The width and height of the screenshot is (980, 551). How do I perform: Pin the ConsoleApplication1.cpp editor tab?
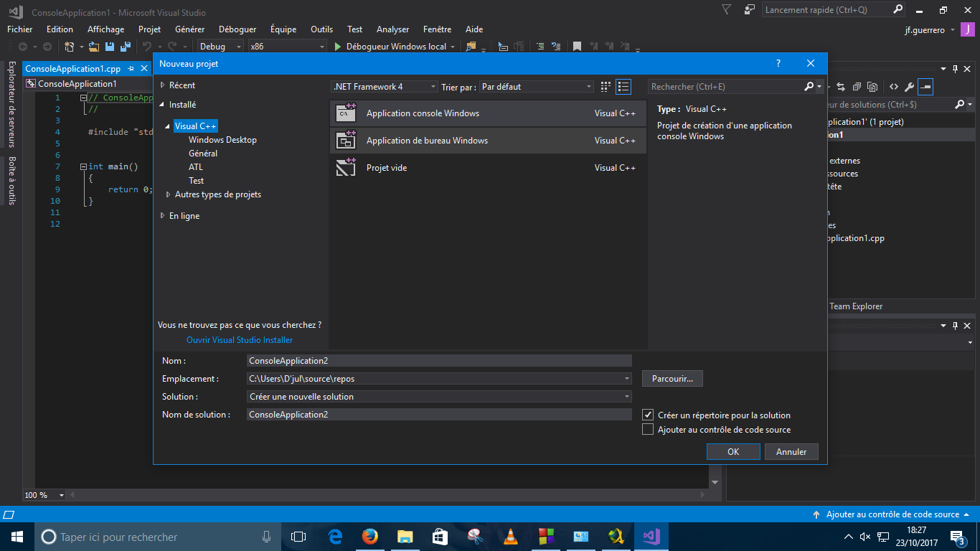coord(130,69)
